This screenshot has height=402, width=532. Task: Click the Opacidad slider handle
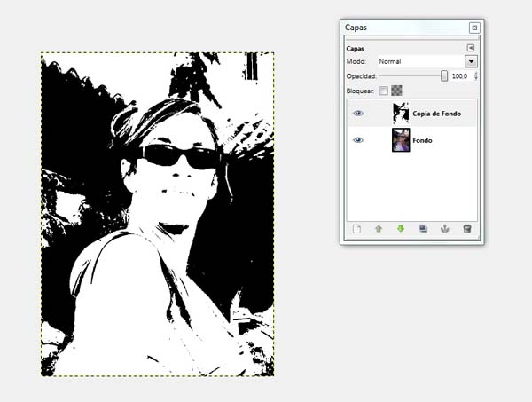(444, 76)
